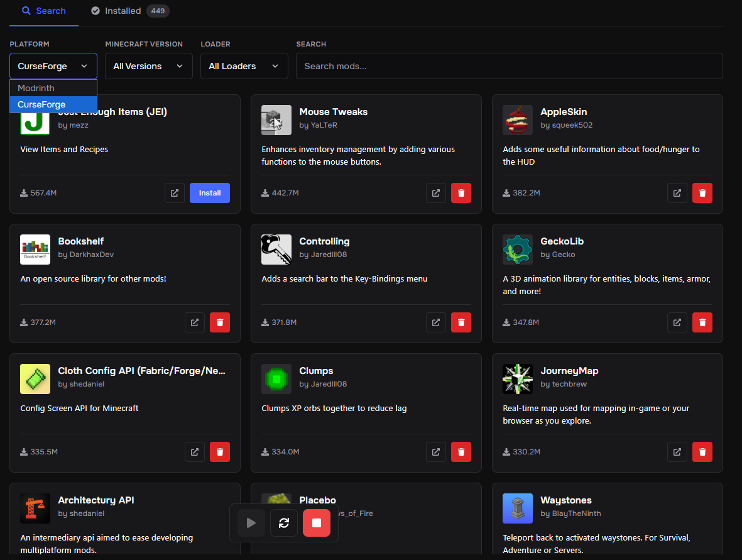This screenshot has width=742, height=560.
Task: Open Cloth Config API external link
Action: (195, 452)
